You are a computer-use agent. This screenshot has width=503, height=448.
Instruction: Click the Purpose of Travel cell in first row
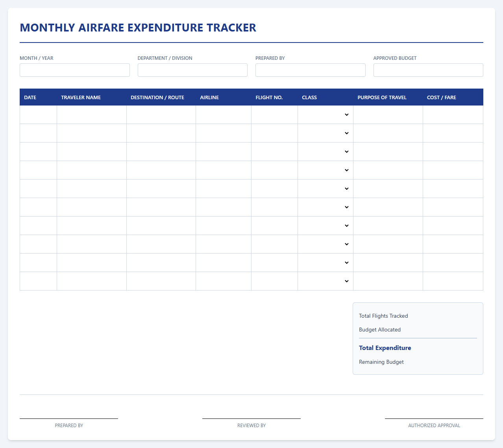click(x=388, y=115)
